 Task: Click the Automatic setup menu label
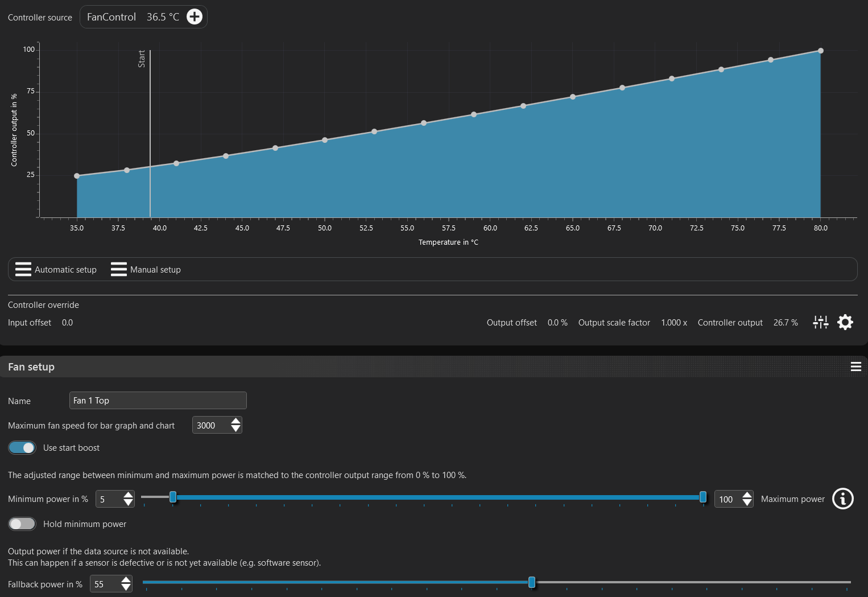pos(65,270)
